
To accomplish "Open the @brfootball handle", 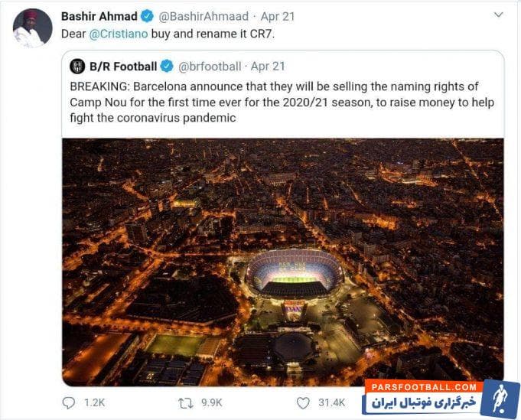I will 209,67.
